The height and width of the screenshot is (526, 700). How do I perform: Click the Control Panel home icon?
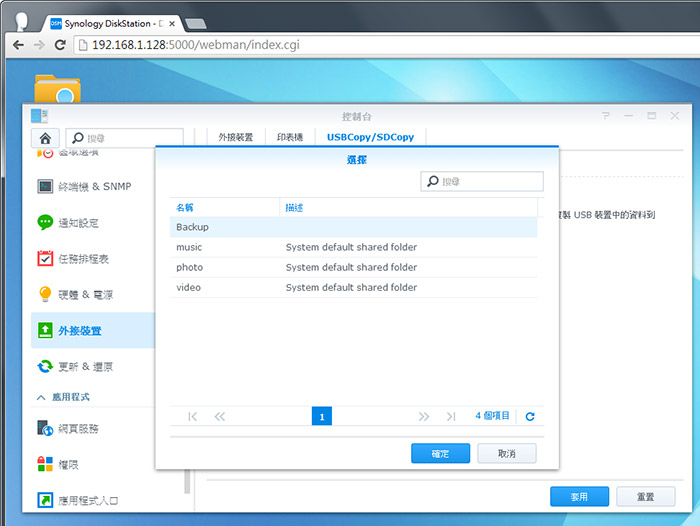pos(45,138)
